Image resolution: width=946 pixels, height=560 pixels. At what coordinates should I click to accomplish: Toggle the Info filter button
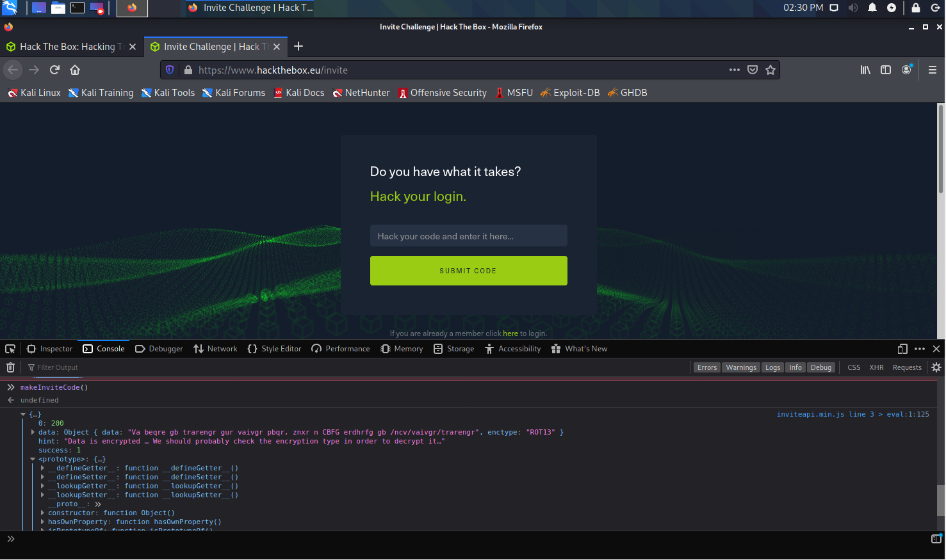pyautogui.click(x=795, y=367)
